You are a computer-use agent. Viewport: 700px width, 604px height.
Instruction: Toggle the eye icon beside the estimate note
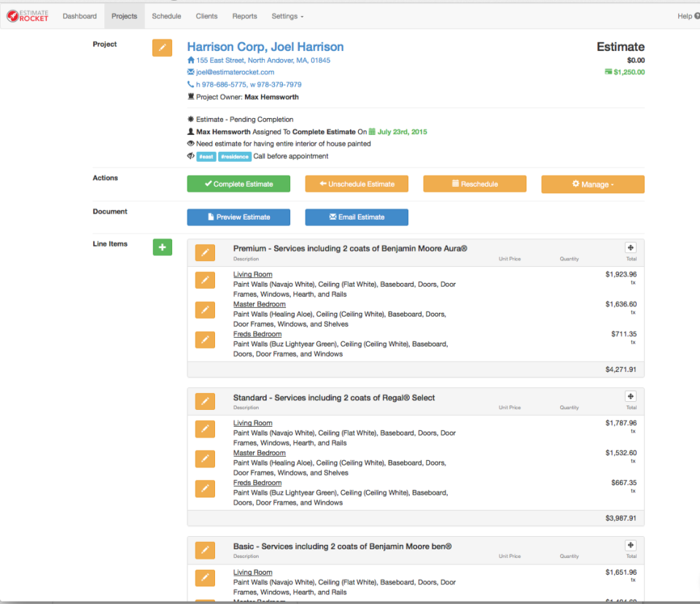click(x=190, y=144)
